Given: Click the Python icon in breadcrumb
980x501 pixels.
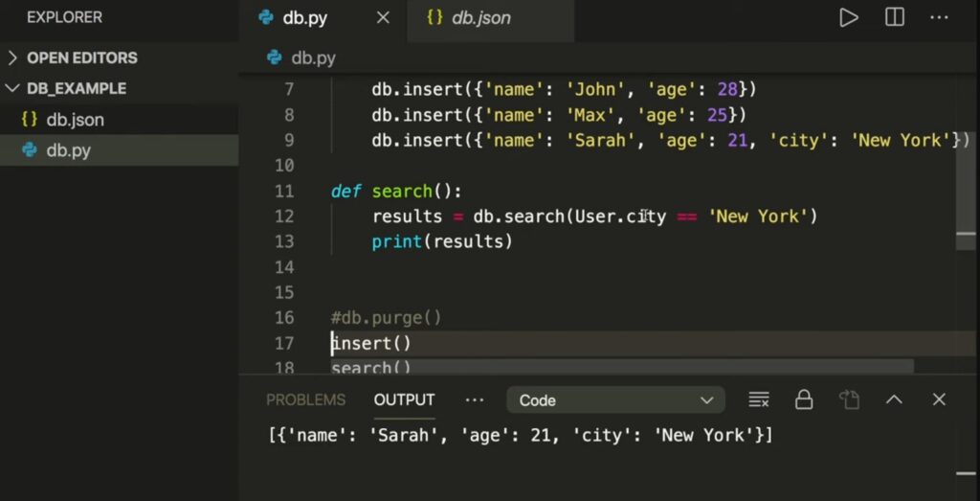Looking at the screenshot, I should (x=274, y=58).
